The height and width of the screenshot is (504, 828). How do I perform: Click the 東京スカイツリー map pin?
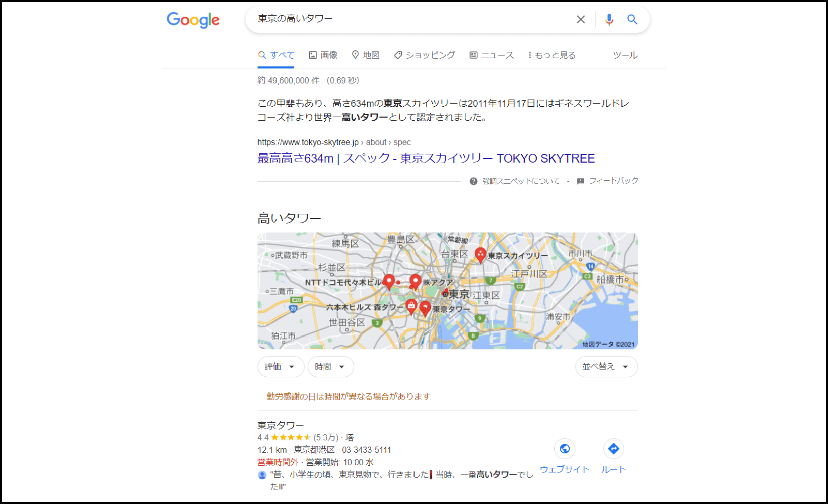pos(480,255)
